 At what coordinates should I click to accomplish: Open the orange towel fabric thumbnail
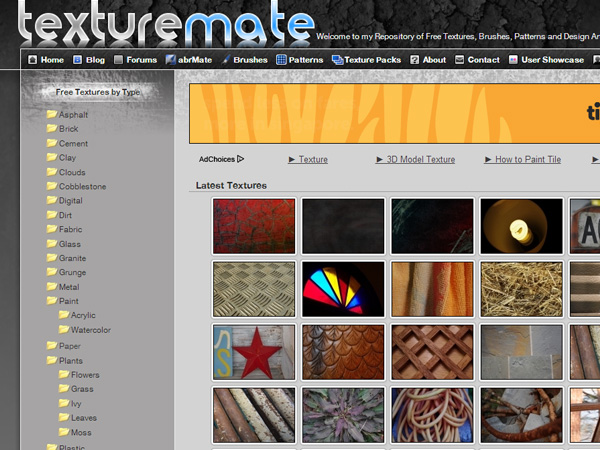[432, 289]
